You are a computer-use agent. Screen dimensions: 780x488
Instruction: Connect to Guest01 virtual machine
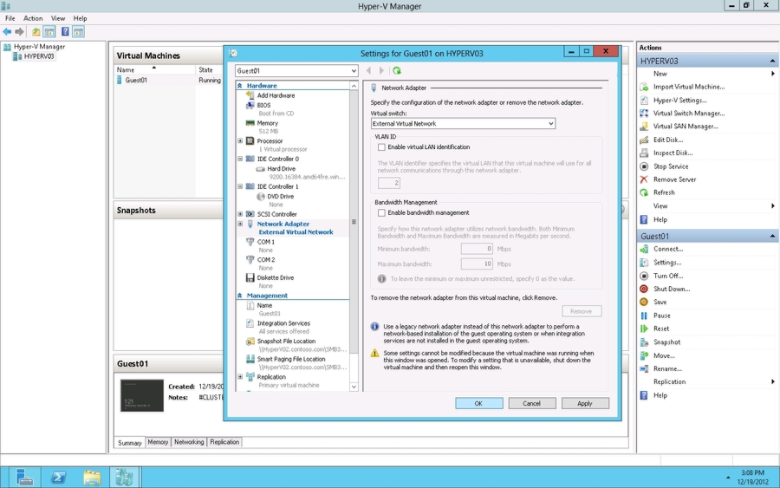[x=668, y=249]
